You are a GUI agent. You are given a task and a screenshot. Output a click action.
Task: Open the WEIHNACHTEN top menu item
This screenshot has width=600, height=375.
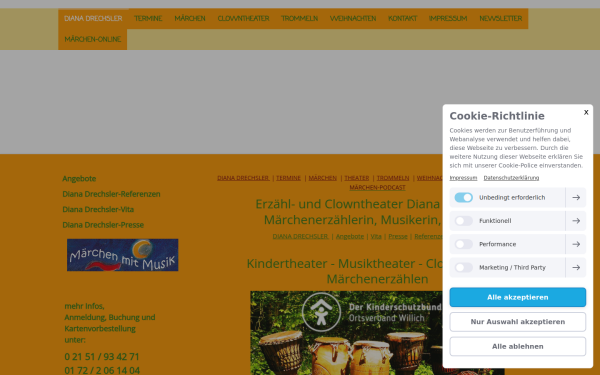coord(353,19)
